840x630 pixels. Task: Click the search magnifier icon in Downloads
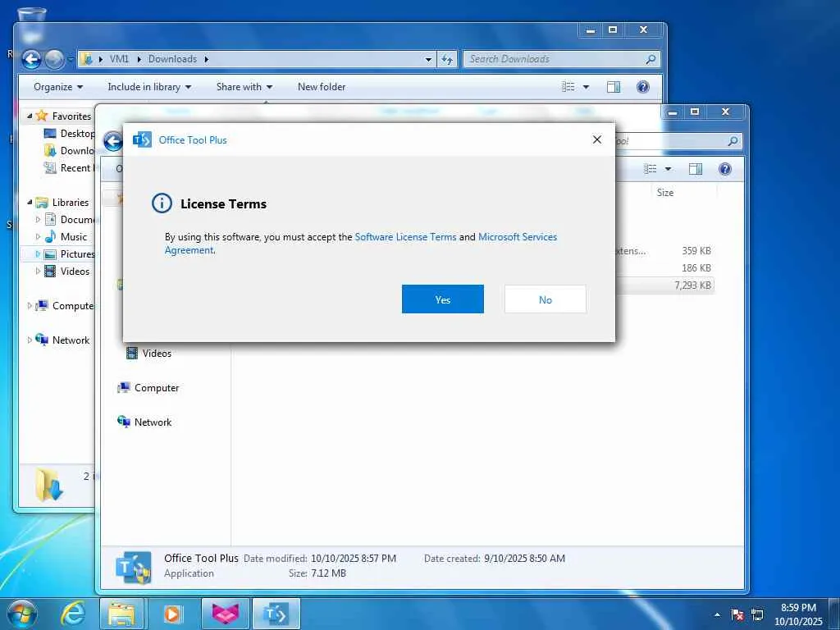coord(651,59)
